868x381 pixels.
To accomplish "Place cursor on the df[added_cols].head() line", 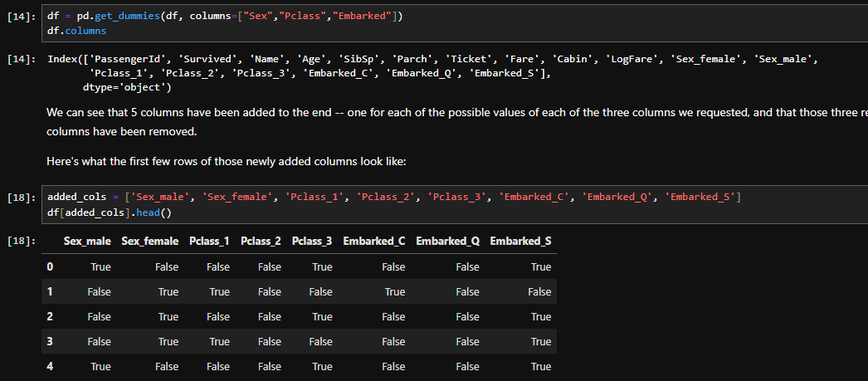I will pyautogui.click(x=108, y=212).
